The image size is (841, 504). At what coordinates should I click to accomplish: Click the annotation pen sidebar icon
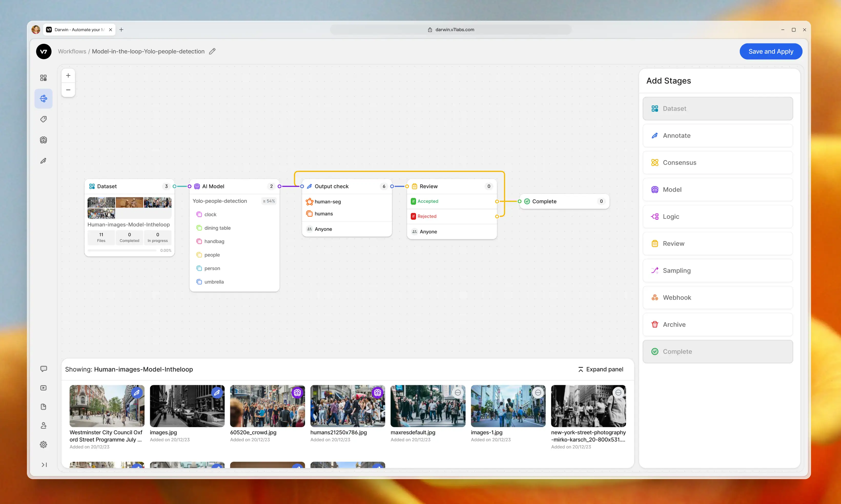[44, 161]
